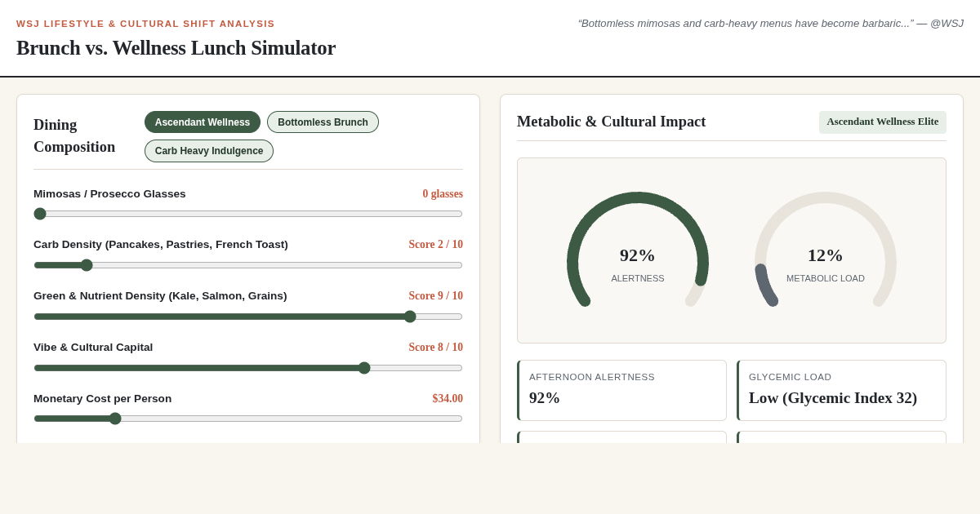Click the 'Score 8 / 10' value
980x514 pixels.
click(436, 348)
